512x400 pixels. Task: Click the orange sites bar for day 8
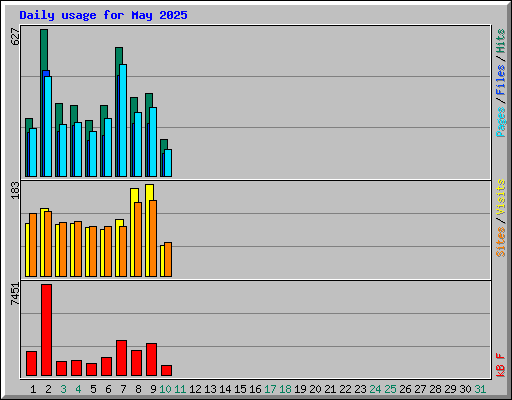[x=138, y=239]
